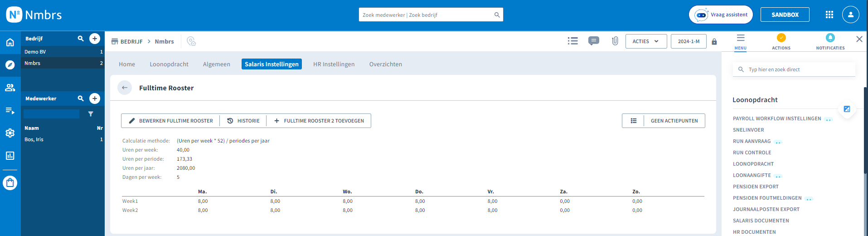868x236 pixels.
Task: Open the clipboard circle icon in sidebar
Action: tap(10, 183)
